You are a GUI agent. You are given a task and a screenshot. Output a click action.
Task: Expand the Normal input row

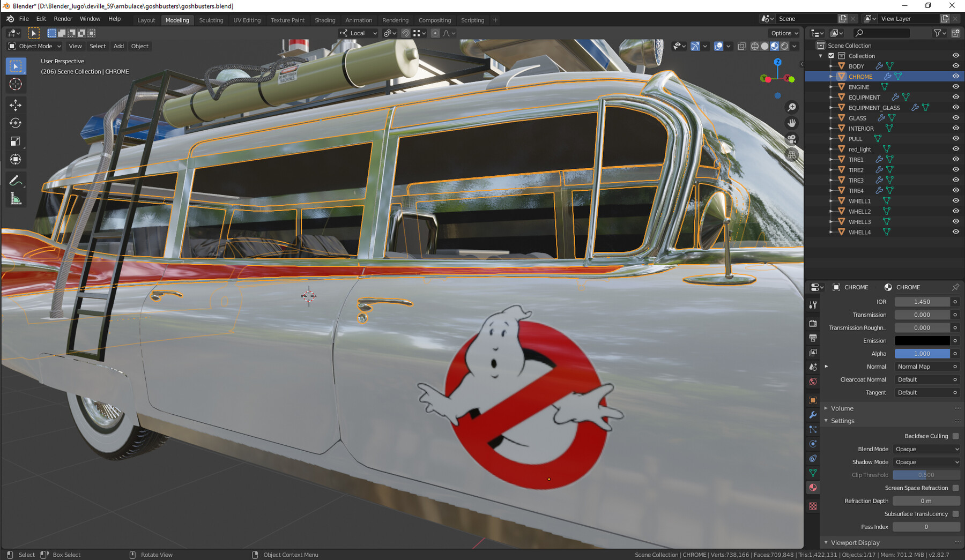[x=826, y=367]
